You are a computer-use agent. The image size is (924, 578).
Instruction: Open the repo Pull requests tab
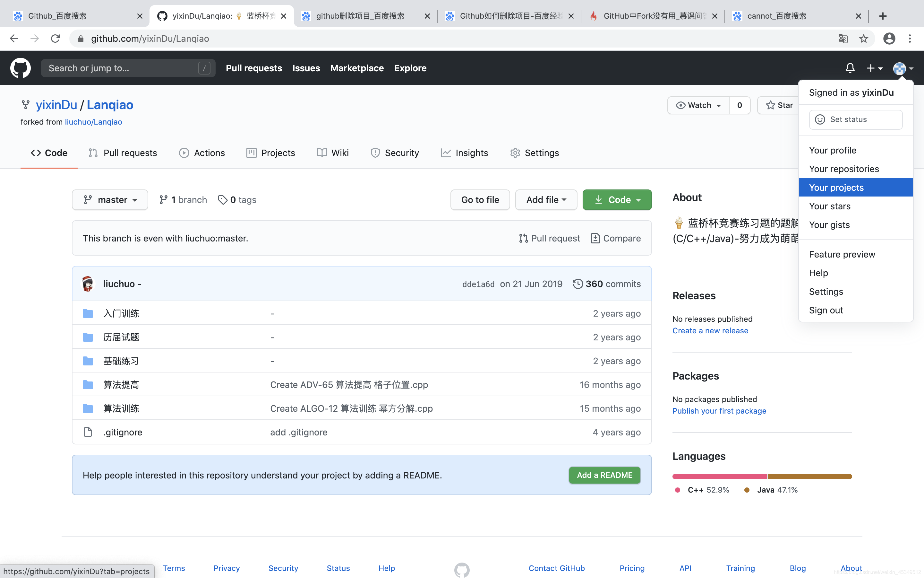click(123, 153)
